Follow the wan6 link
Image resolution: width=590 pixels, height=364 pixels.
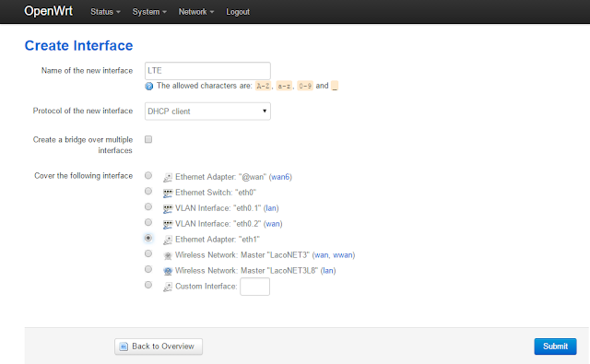[280, 177]
